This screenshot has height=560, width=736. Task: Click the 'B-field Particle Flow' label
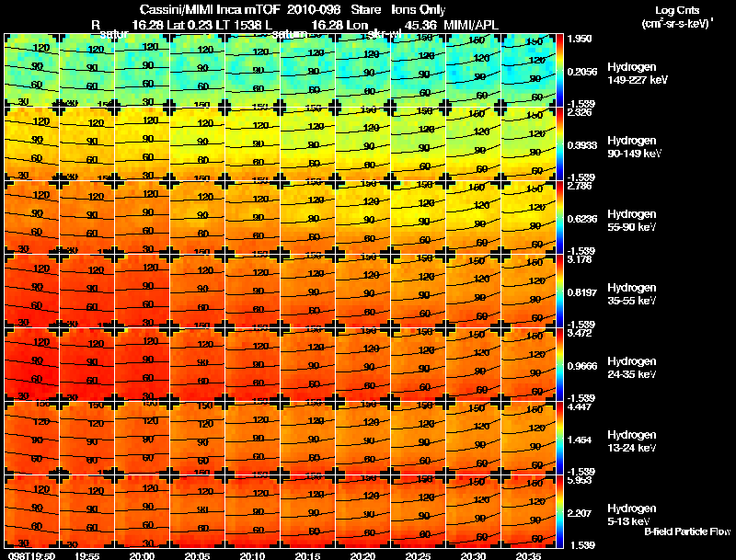pos(687,531)
